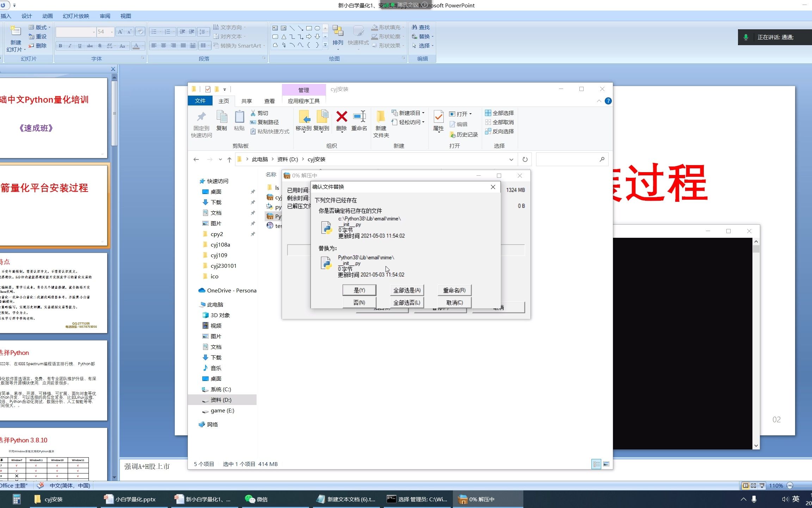The image size is (812, 508).
Task: Click the zoom out button on PowerPoint zoom slider
Action: (790, 486)
